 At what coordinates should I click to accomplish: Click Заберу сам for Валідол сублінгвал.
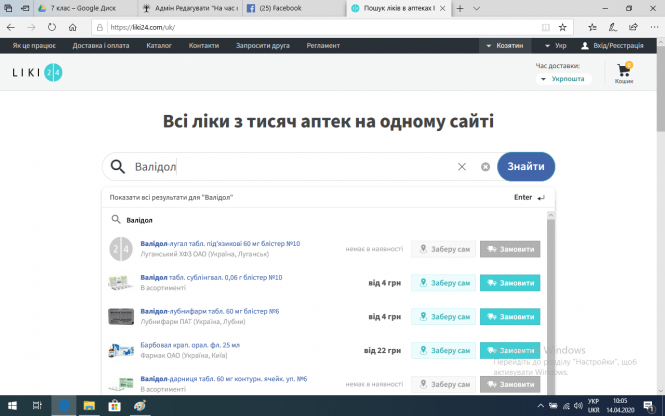click(x=443, y=283)
